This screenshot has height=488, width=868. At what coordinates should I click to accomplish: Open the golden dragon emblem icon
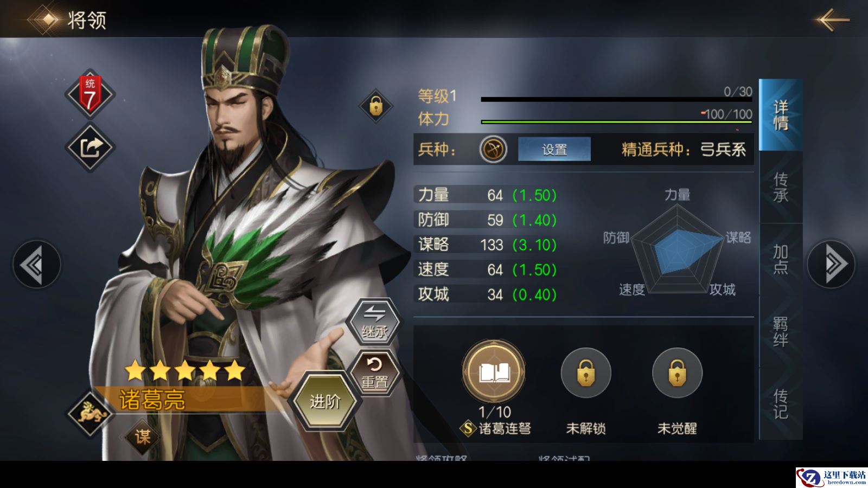(90, 414)
